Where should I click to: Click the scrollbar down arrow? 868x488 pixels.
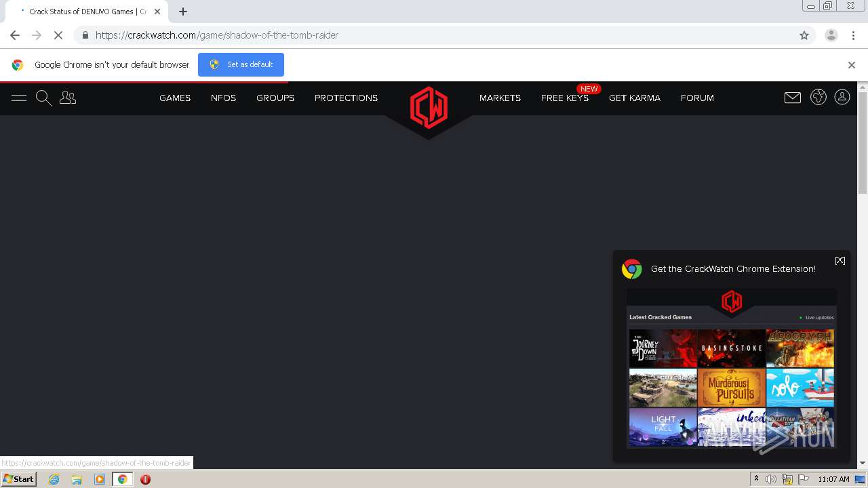(x=863, y=463)
